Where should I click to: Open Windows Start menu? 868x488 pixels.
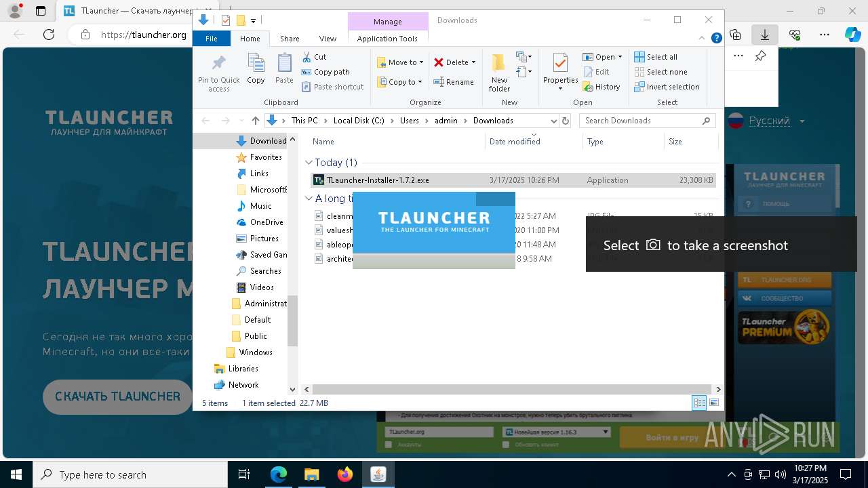pos(16,474)
